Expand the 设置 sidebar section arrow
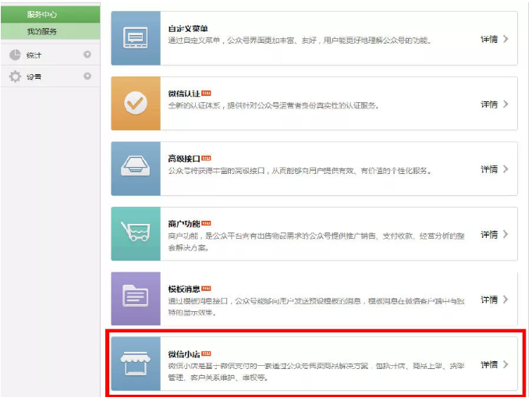The image size is (532, 401). click(87, 76)
